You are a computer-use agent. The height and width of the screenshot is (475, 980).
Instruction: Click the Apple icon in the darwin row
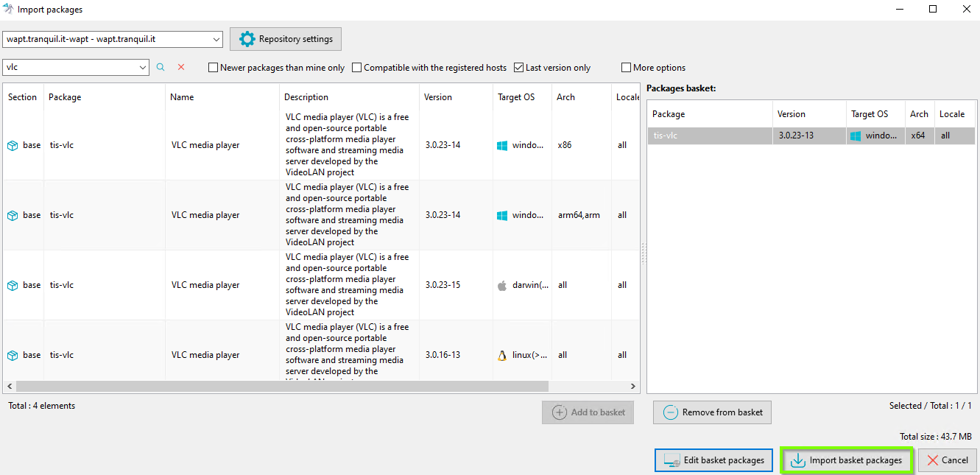(x=502, y=285)
